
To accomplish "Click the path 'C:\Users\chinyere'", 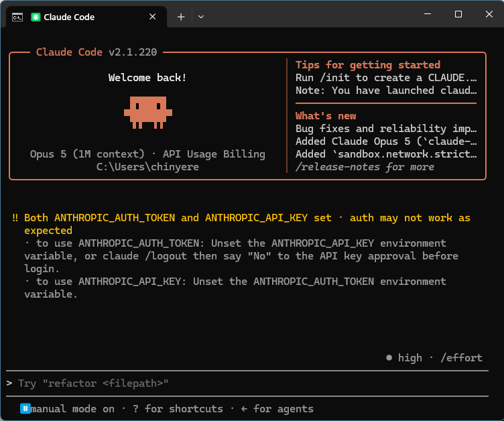I will 147,167.
